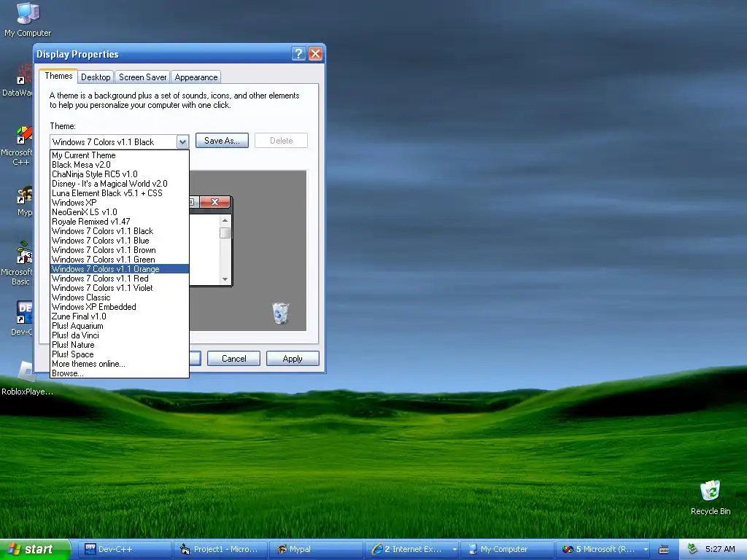Switch to the Screen Saver tab
The width and height of the screenshot is (747, 560).
point(142,77)
